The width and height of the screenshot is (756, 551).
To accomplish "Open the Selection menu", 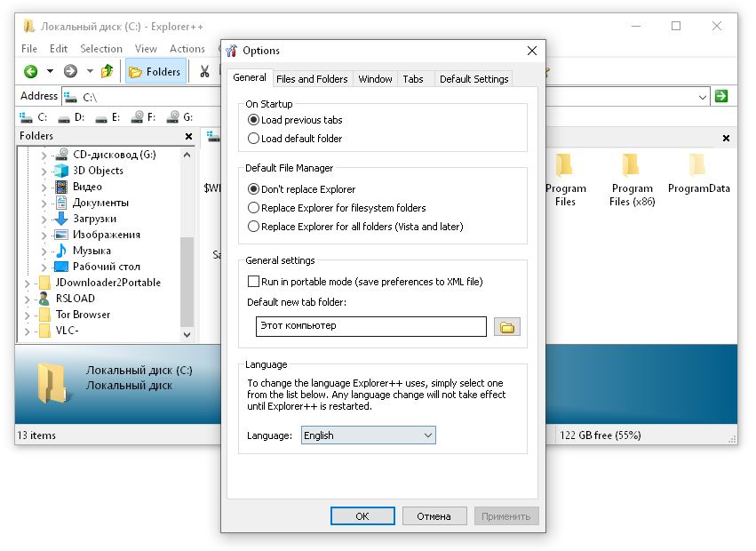I will click(x=101, y=49).
